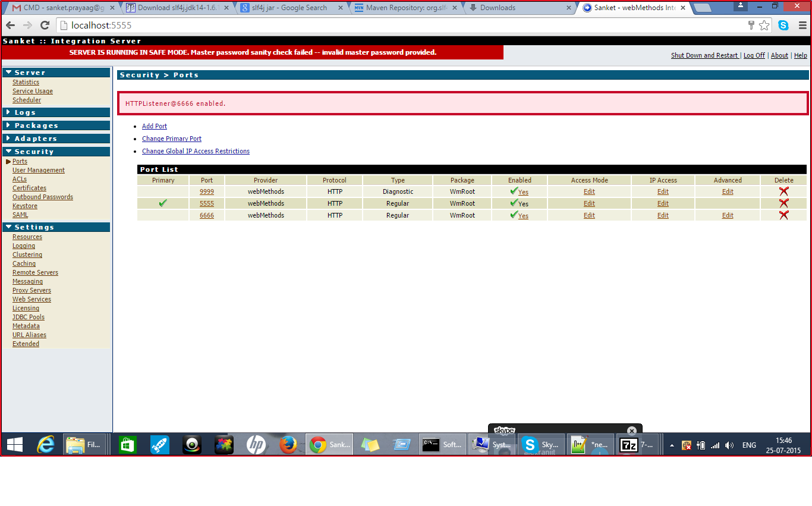Screen dimensions: 812x506
Task: Open the Skype taskbar window
Action: (540, 444)
